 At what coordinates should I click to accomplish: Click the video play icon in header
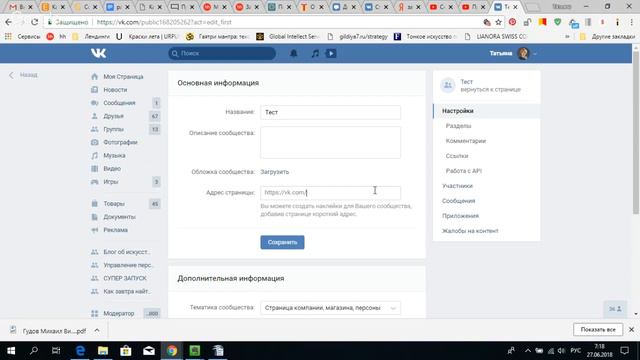click(331, 53)
